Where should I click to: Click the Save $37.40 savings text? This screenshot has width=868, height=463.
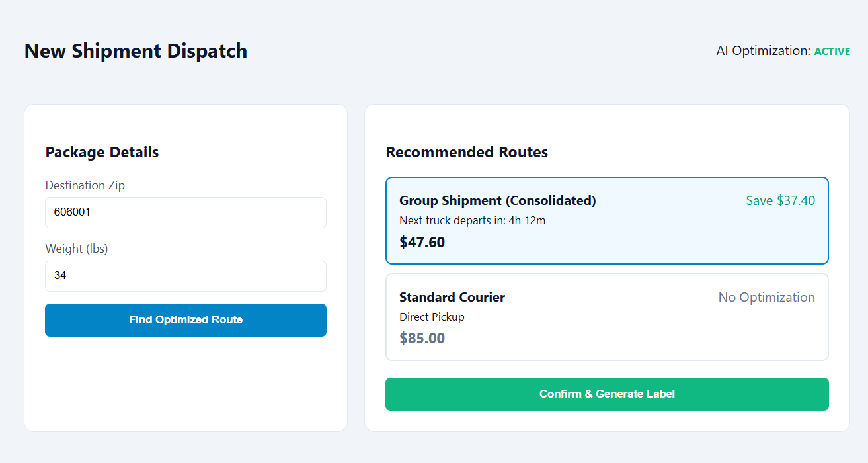781,200
